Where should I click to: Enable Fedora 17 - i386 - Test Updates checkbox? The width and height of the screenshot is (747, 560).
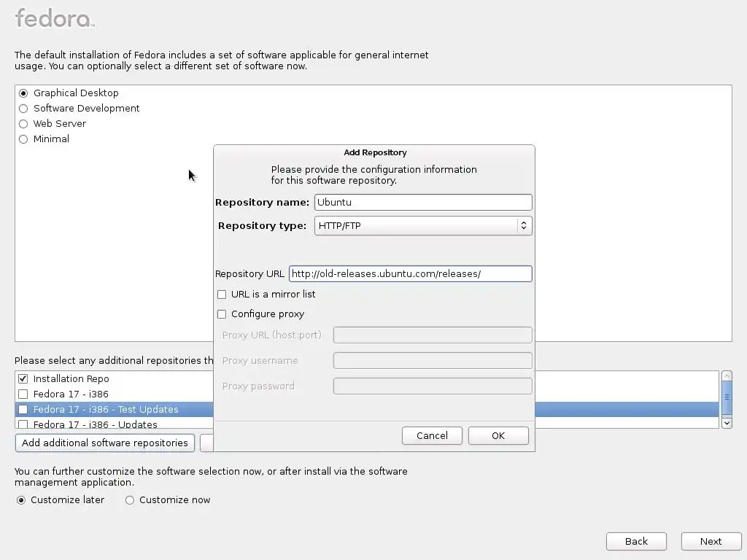click(x=23, y=410)
